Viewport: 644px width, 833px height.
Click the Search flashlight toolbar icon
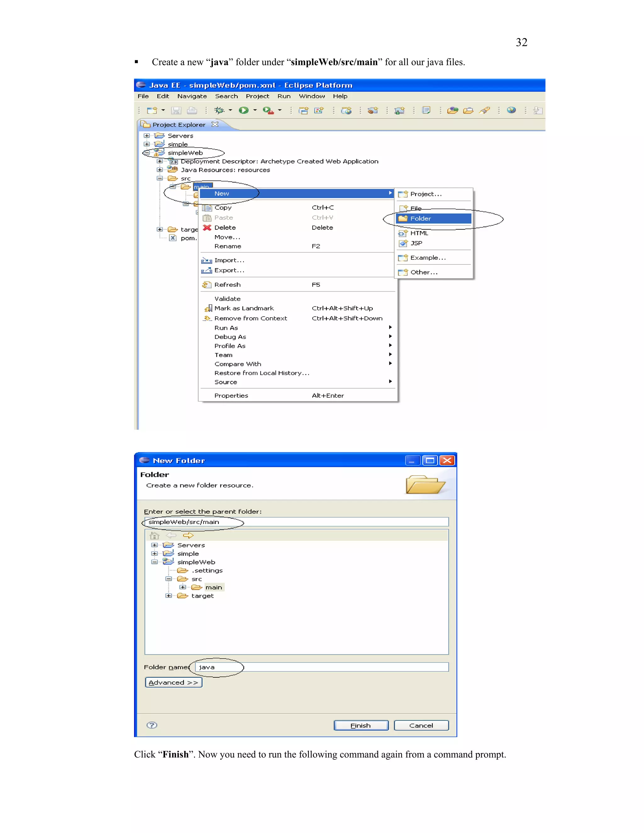[x=485, y=111]
